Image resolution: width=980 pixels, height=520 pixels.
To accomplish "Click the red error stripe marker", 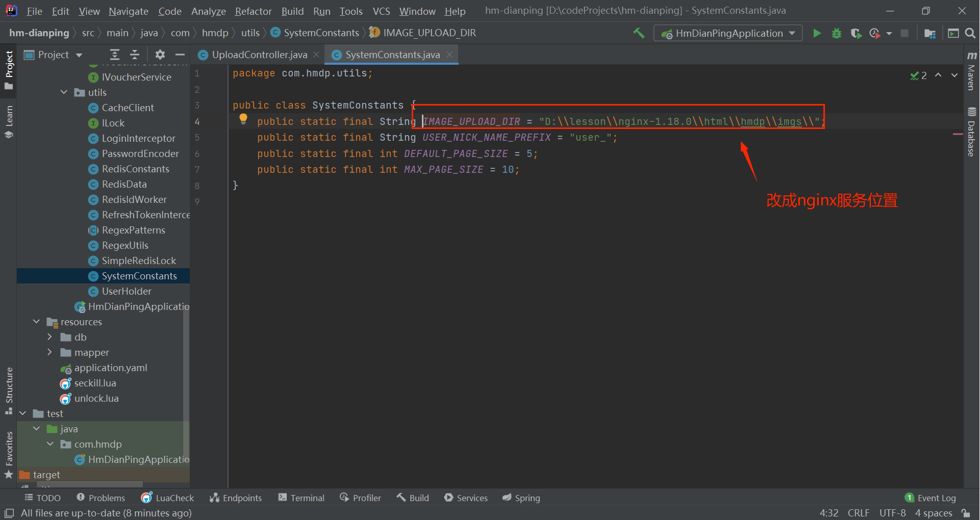I will (958, 134).
